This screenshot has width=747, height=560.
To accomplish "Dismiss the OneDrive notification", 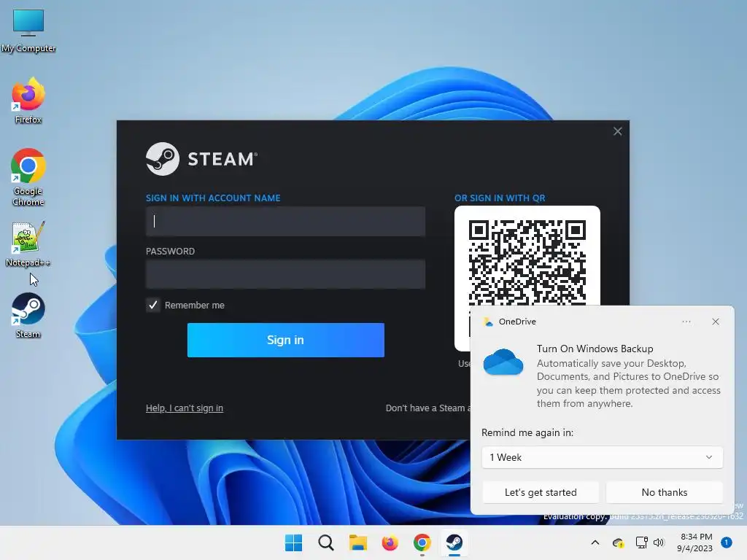I will pyautogui.click(x=716, y=322).
